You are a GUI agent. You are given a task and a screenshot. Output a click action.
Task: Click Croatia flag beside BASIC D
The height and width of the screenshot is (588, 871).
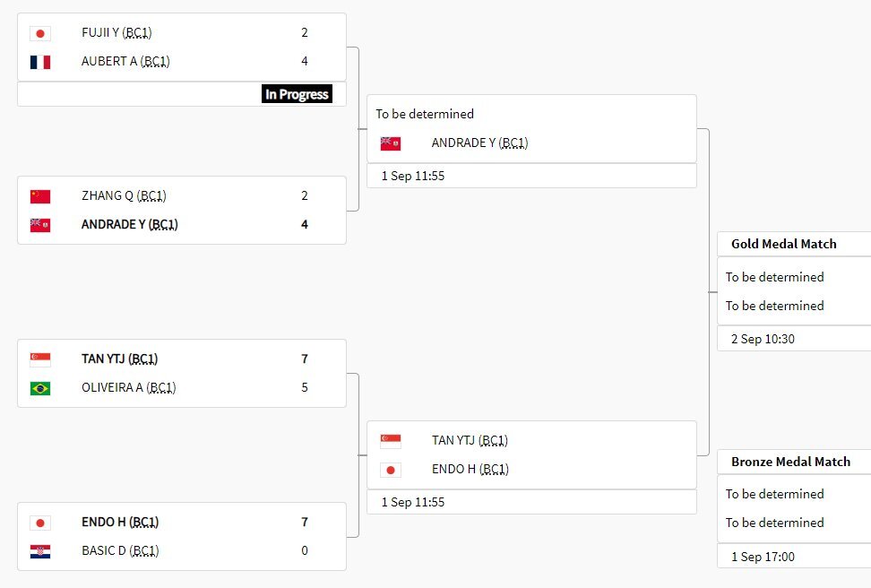coord(39,551)
